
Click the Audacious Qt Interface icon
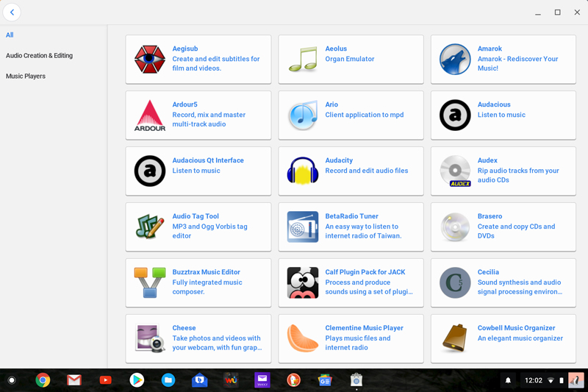pos(150,171)
